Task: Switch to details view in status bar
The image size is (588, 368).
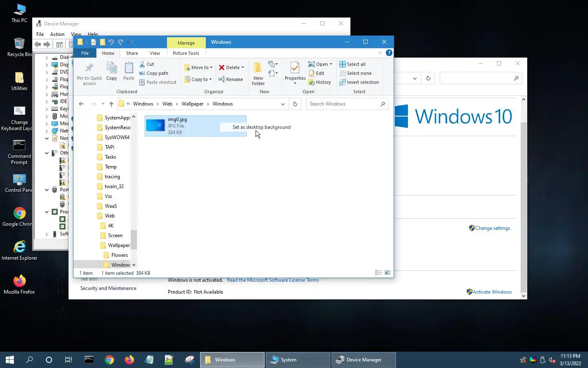Action: click(379, 273)
